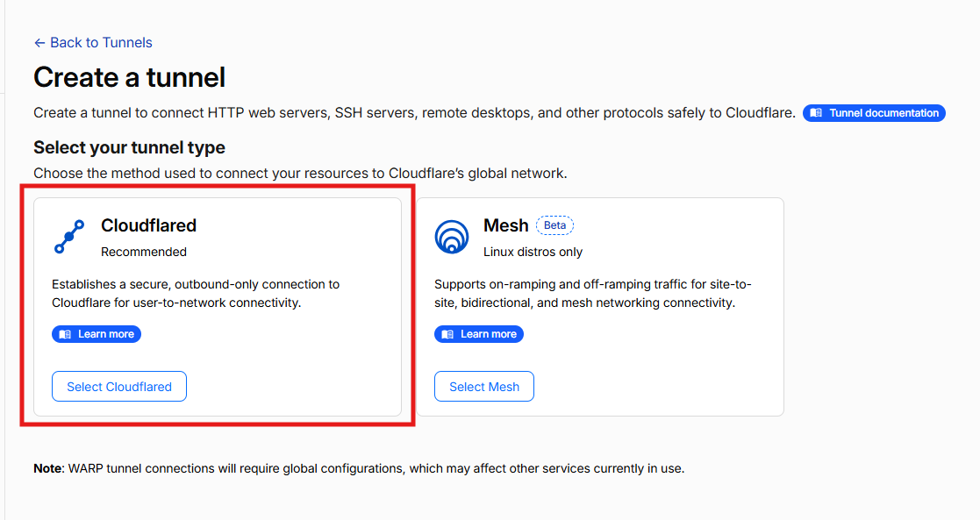Screen dimensions: 980x520
Task: Click the Cloudflared connector icon
Action: tap(69, 237)
